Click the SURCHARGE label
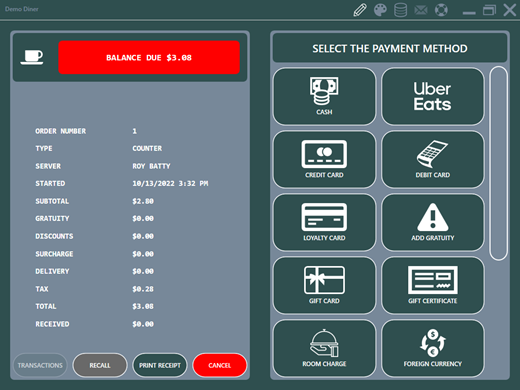The image size is (520, 390). click(54, 254)
